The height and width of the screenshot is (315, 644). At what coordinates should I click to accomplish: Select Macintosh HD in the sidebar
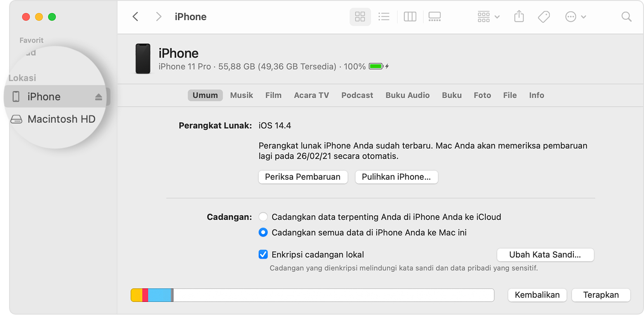(x=53, y=119)
